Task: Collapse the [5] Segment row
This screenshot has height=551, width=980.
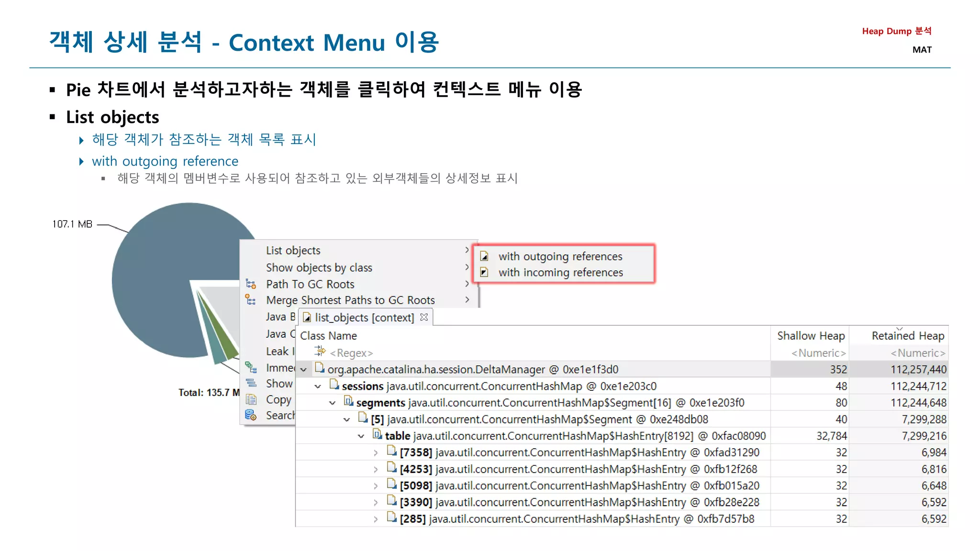Action: 346,420
